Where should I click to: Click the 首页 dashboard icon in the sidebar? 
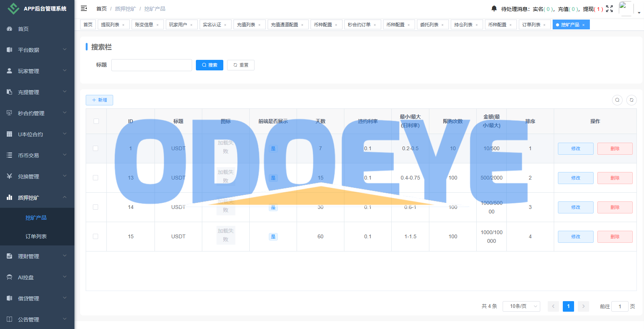[9, 29]
